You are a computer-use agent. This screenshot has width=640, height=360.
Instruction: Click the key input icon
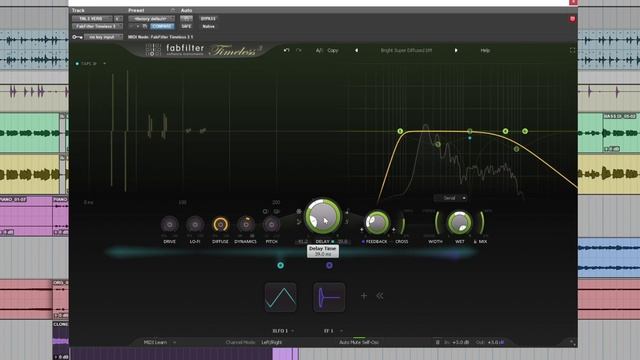77,37
